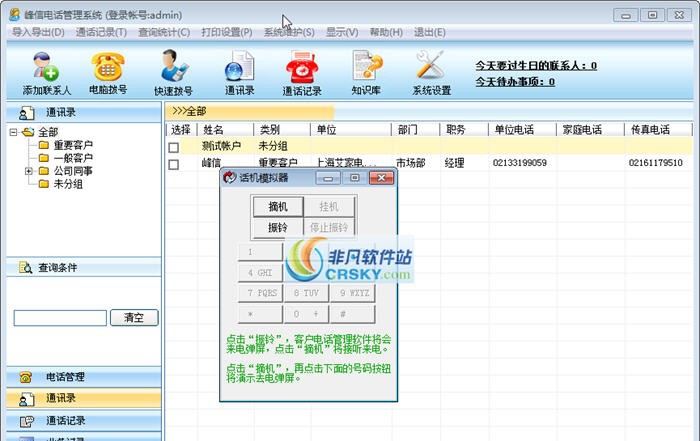Click the 清空 clear button
700x441 pixels.
[x=134, y=317]
